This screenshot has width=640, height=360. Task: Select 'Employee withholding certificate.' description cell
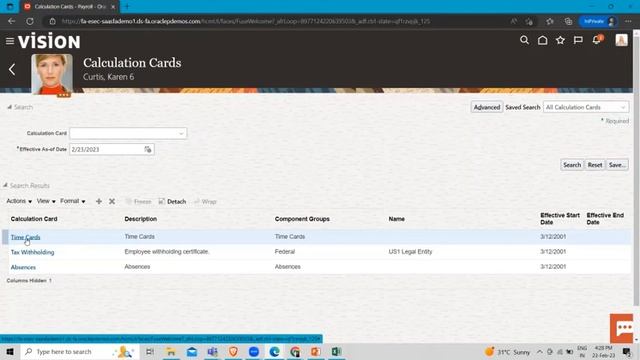point(167,251)
